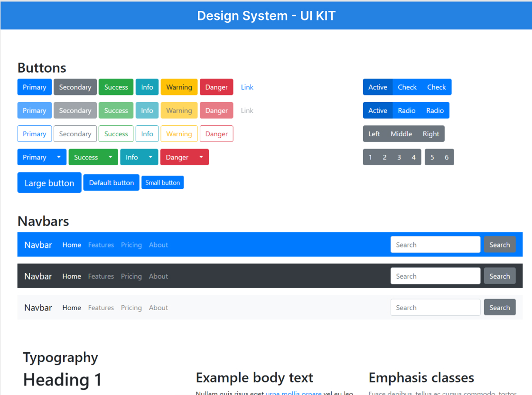
Task: Toggle the last Check button in group
Action: [x=436, y=87]
